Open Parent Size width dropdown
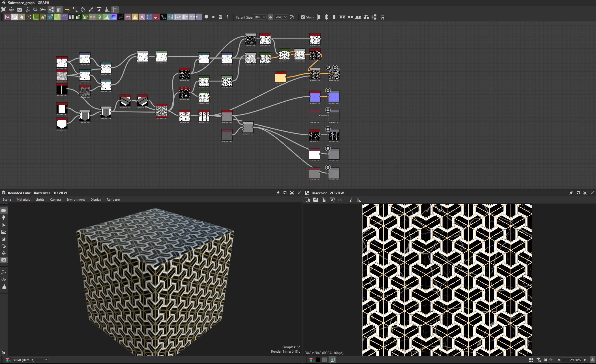This screenshot has width=596, height=364. (260, 17)
